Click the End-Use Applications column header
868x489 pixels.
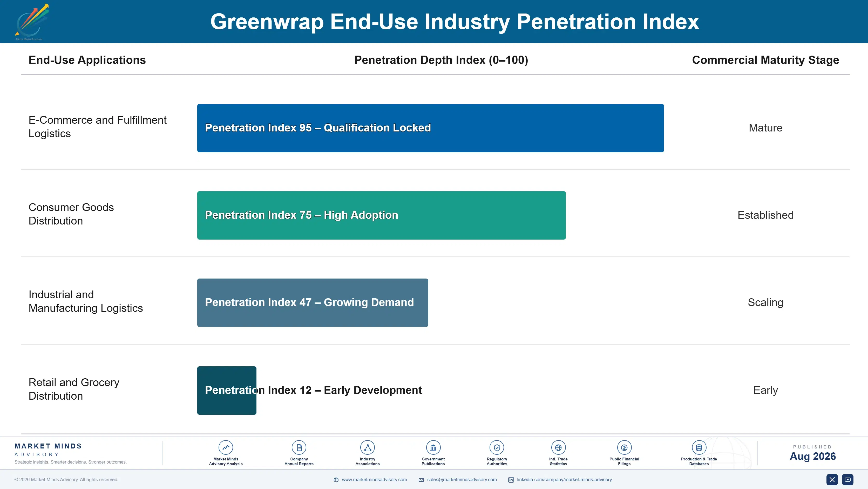(87, 60)
